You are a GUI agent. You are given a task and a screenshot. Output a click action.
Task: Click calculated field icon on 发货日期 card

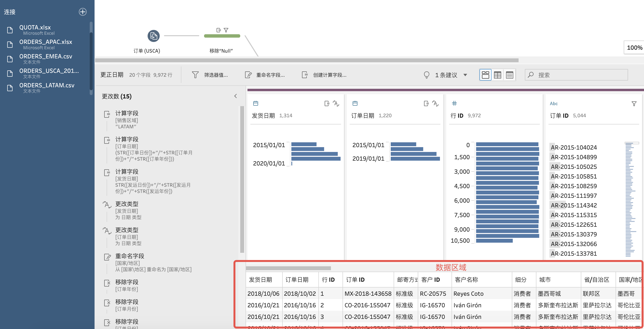327,103
